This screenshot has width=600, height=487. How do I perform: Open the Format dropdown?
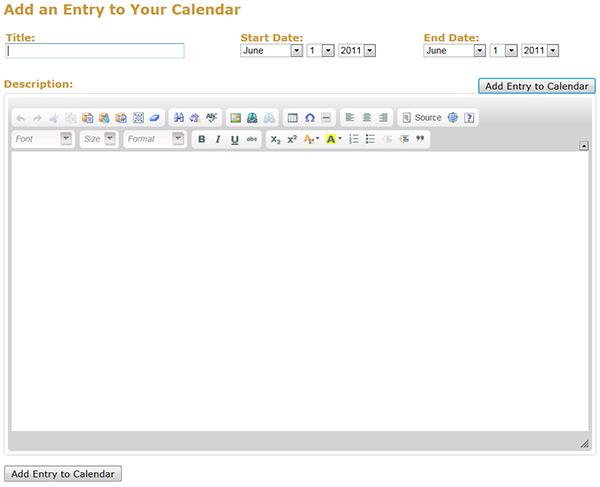click(x=155, y=139)
